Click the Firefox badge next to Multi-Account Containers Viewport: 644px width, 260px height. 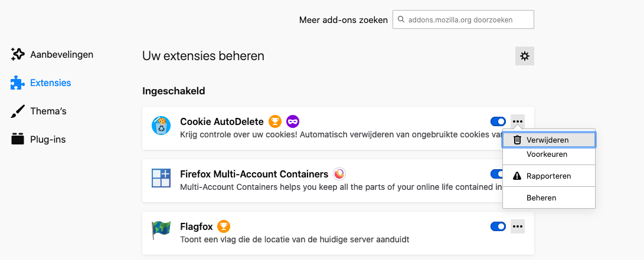tap(339, 174)
